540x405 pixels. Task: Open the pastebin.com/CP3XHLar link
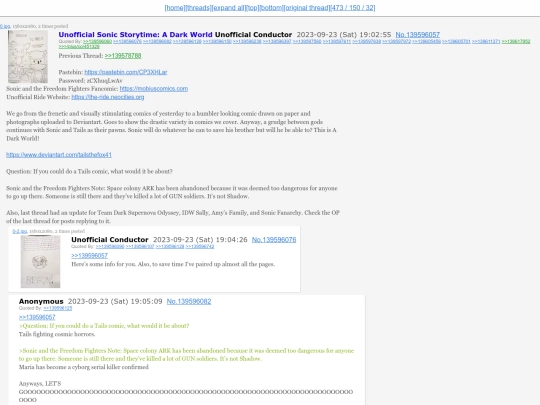click(x=126, y=72)
